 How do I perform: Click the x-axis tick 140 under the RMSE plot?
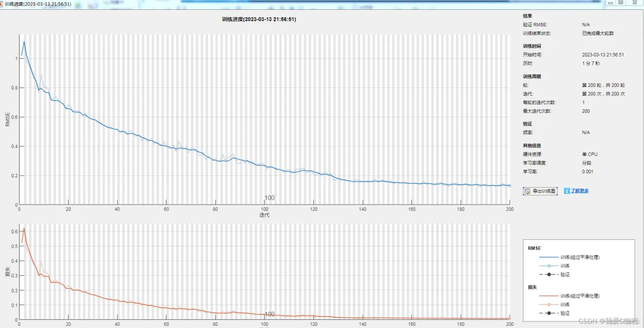[362, 208]
